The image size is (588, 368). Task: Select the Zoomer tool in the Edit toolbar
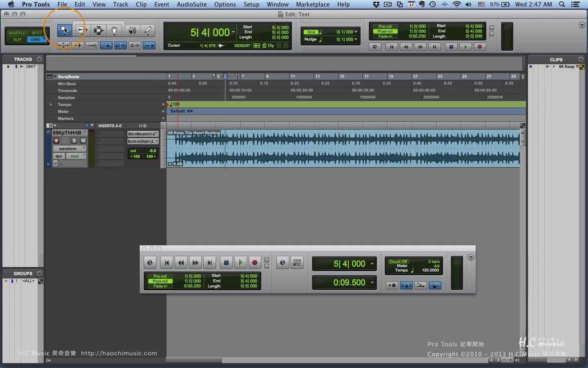(64, 30)
